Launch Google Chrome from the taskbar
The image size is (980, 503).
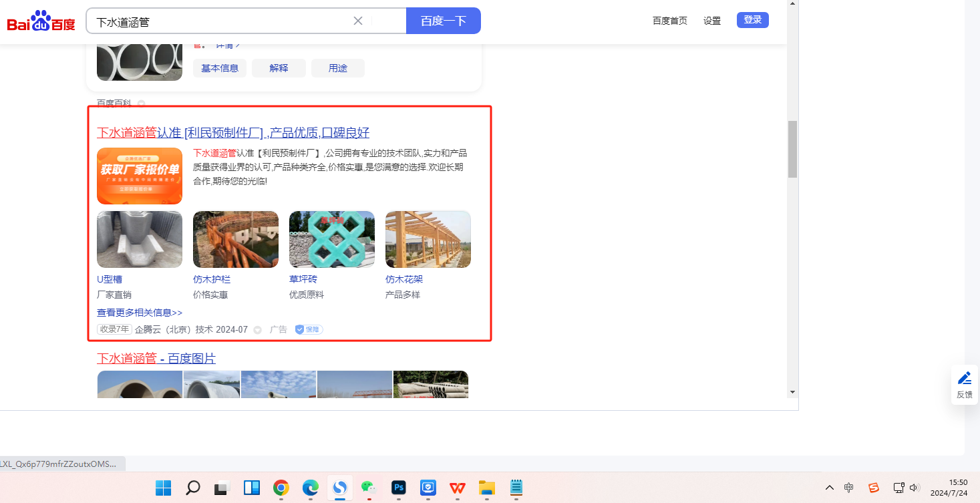[x=281, y=488]
